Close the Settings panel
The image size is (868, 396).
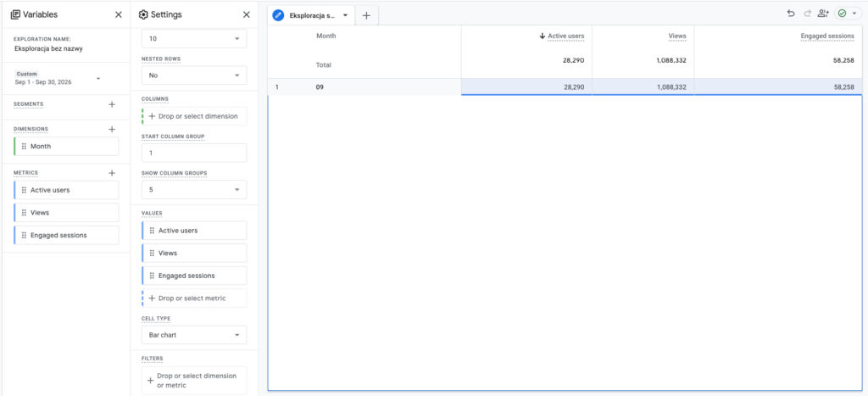[x=247, y=15]
